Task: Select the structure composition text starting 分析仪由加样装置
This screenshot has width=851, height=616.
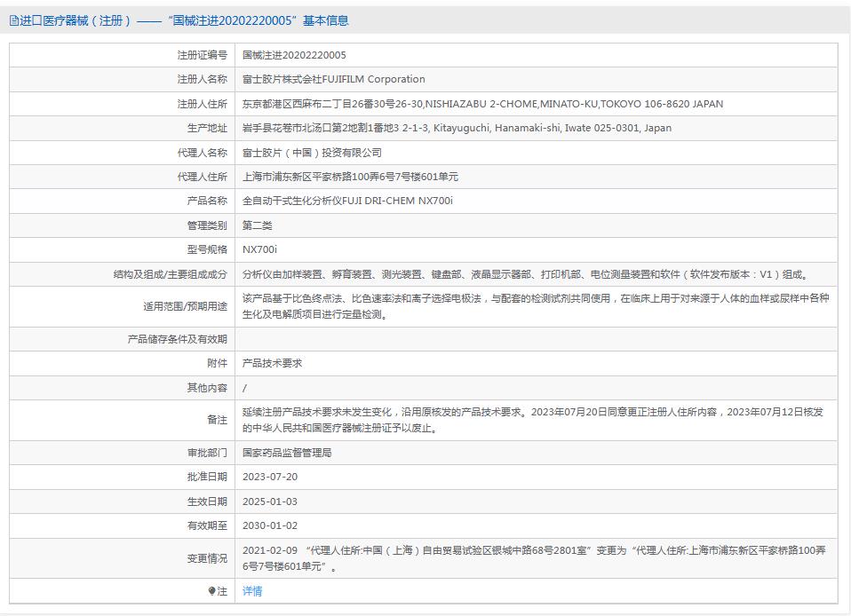Action: click(x=525, y=274)
